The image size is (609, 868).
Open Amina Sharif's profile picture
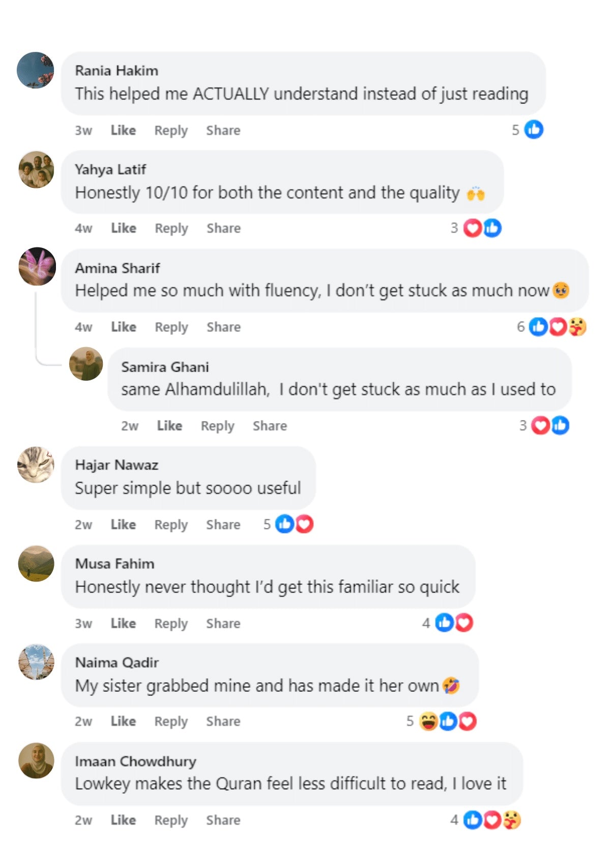[x=37, y=266]
